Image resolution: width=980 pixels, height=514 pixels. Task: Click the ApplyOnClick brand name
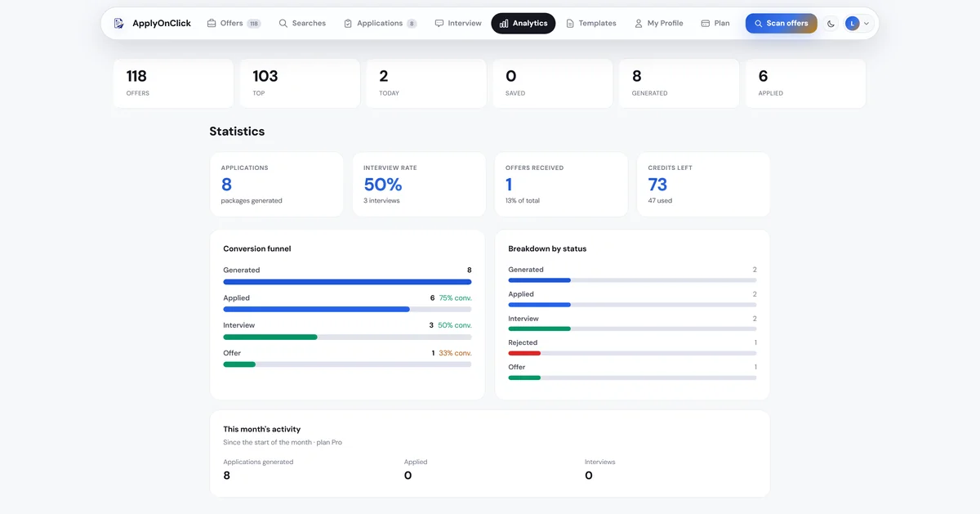tap(162, 24)
